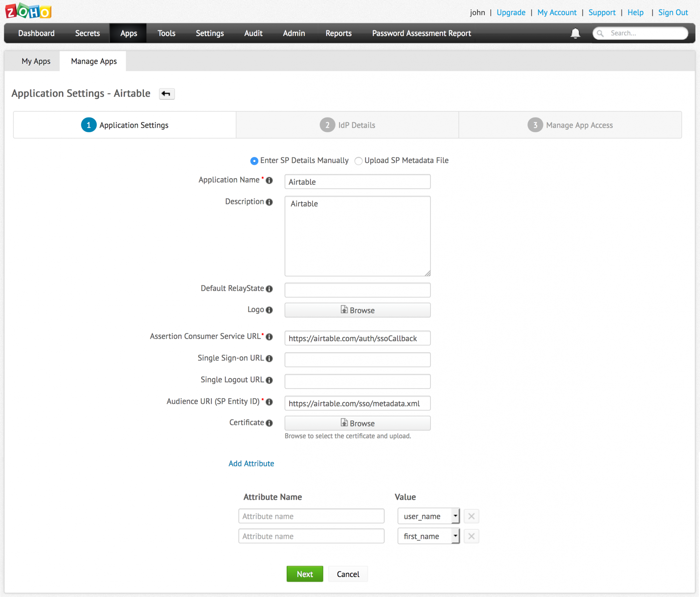
Task: Browse to upload a Logo file
Action: pos(357,310)
